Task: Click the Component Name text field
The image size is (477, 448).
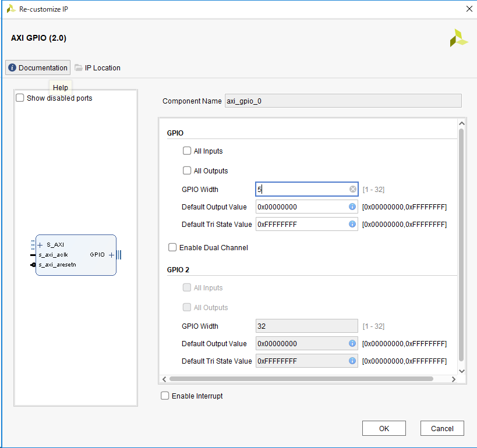Action: click(342, 101)
